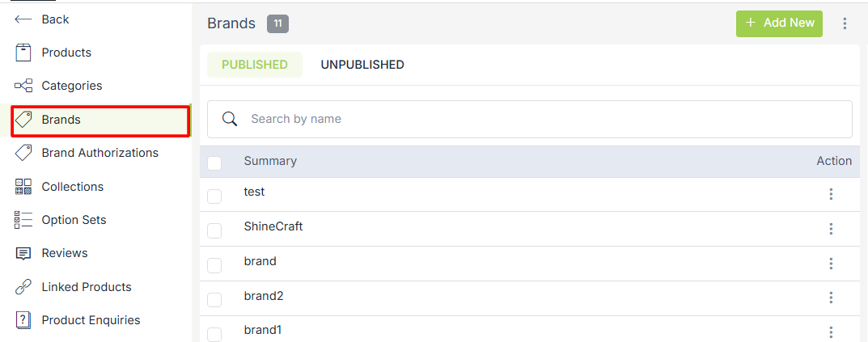
Task: Click the Option Sets list icon
Action: click(x=23, y=220)
